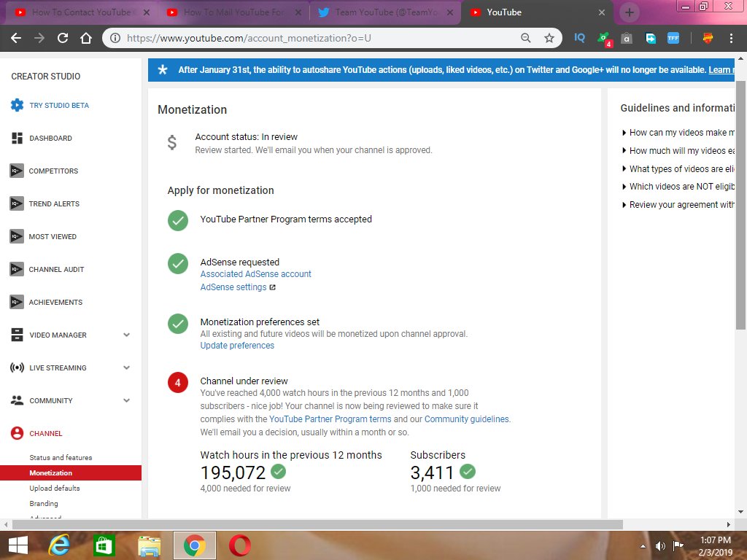Open the shopping bag extension icon
Image resolution: width=747 pixels, height=560 pixels.
point(627,38)
